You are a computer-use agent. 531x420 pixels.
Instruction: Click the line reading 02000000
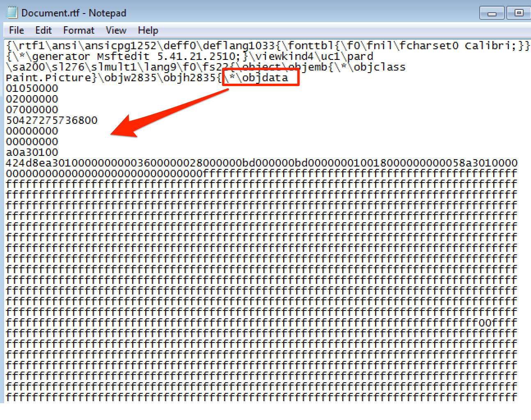tap(32, 99)
